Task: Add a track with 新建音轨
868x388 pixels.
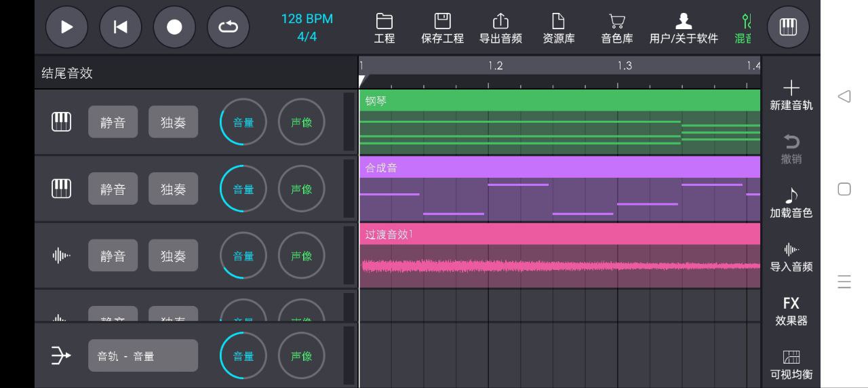Action: [x=791, y=96]
